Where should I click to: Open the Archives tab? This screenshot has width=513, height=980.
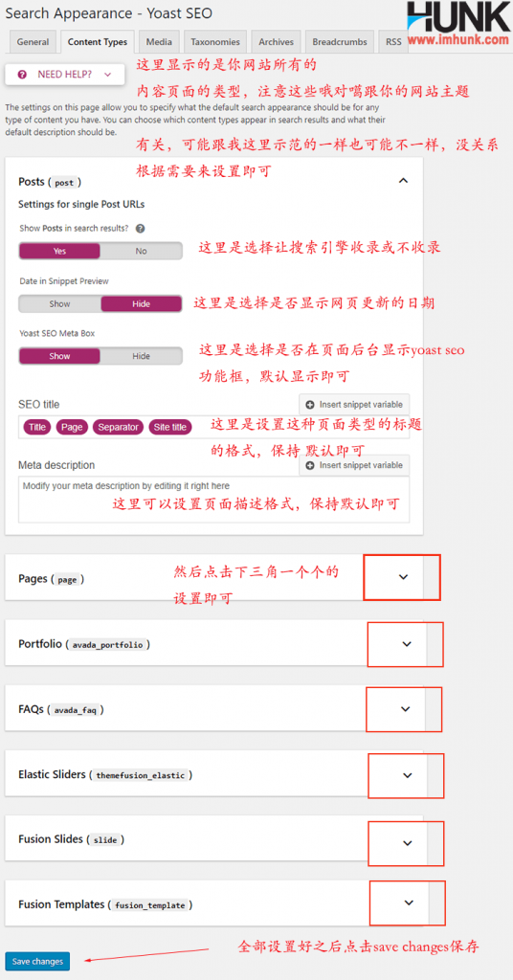(276, 42)
